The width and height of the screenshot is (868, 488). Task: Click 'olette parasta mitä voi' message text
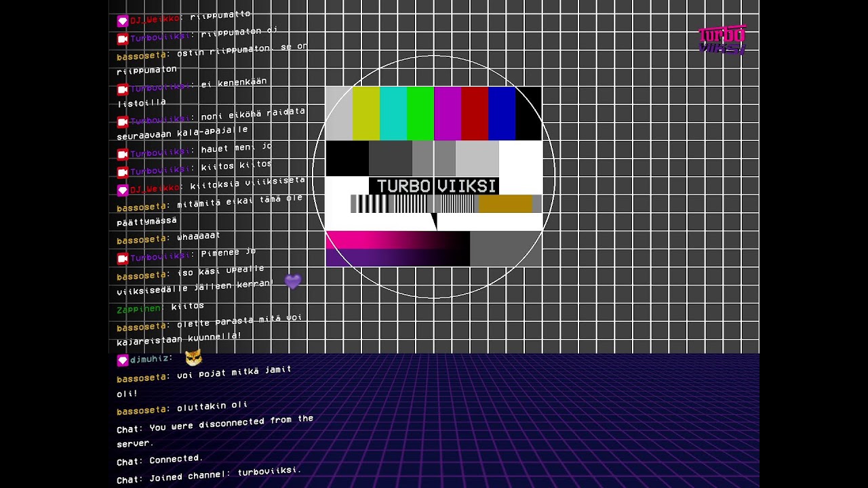click(x=239, y=321)
